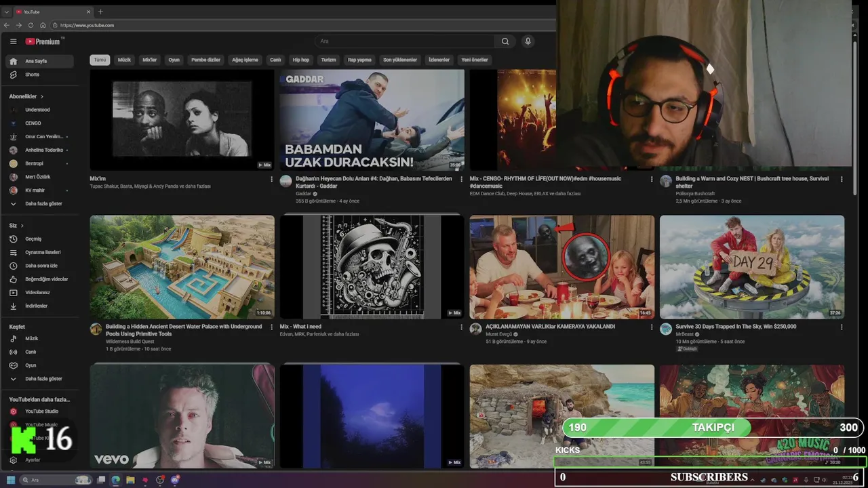Select the Rap yapma filter chip
This screenshot has width=868, height=488.
click(x=359, y=60)
